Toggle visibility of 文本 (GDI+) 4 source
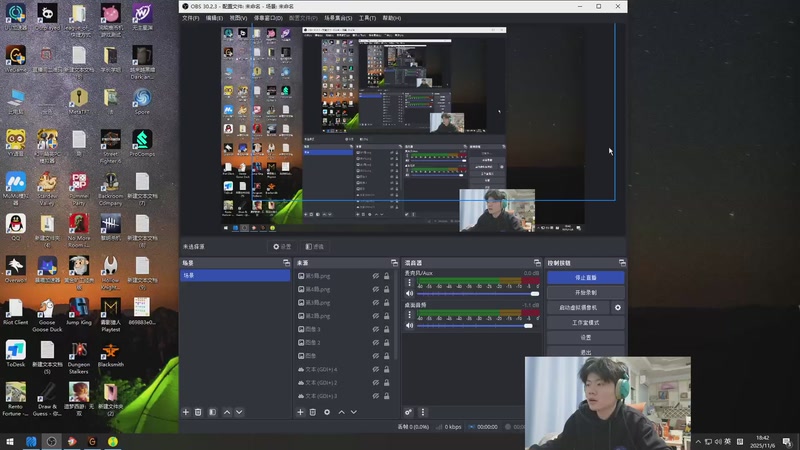Screen dimensions: 800x450 click(376, 369)
